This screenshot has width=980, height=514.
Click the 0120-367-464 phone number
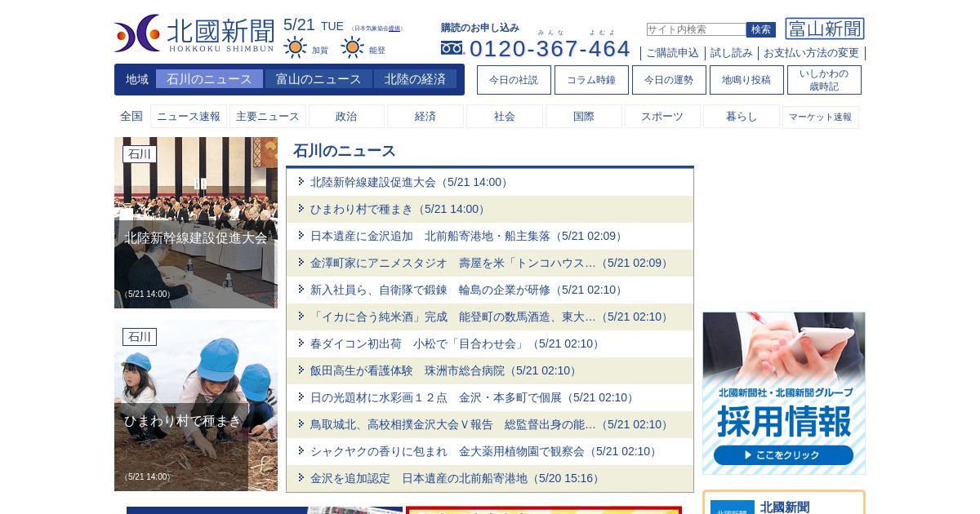click(x=550, y=48)
